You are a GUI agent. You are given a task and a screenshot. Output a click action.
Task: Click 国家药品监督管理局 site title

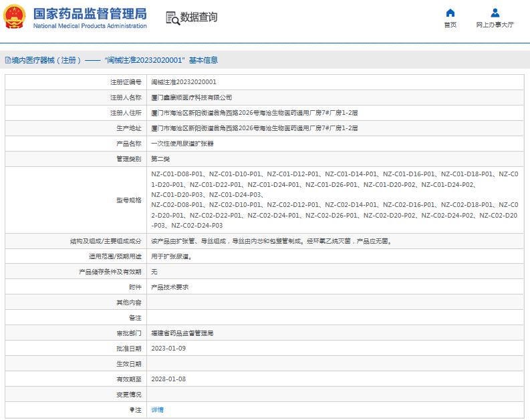click(x=90, y=14)
